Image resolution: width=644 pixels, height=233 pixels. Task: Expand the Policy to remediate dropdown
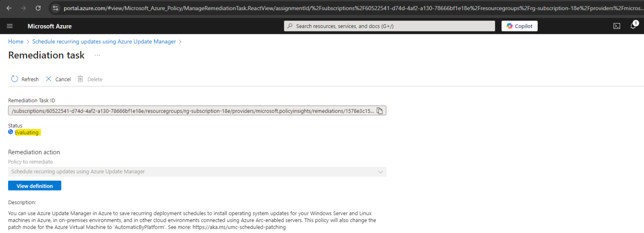coord(197,171)
